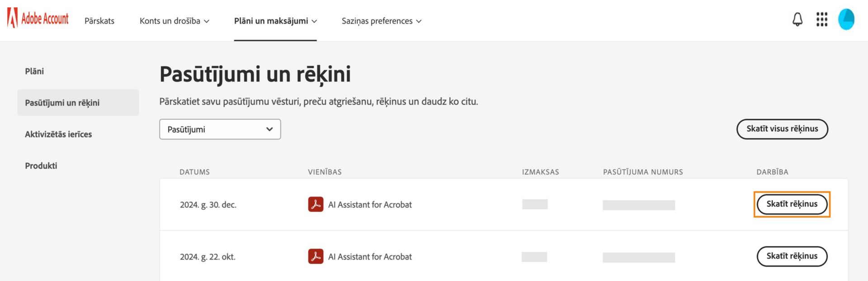
Task: Open Aktivizētās ierīces in sidebar
Action: tap(58, 134)
